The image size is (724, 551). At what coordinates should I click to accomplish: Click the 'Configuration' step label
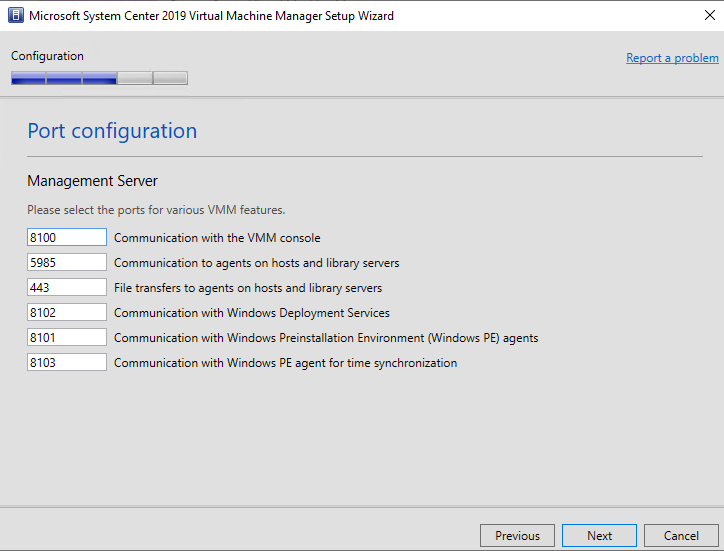tap(47, 56)
